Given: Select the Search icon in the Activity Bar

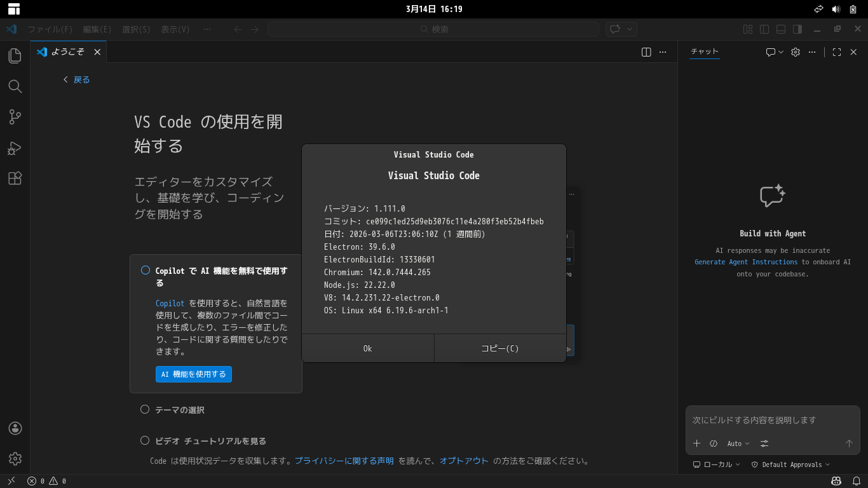Looking at the screenshot, I should point(15,86).
